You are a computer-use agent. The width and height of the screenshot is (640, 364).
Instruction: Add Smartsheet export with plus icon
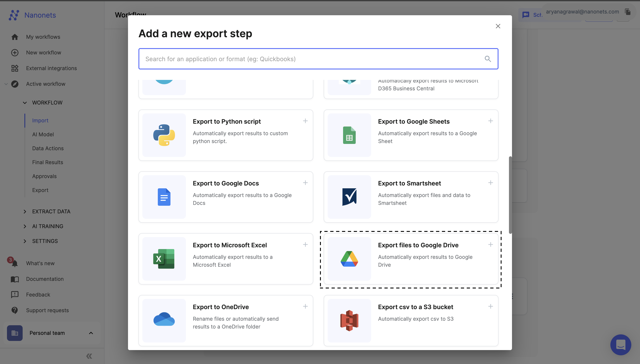491,183
